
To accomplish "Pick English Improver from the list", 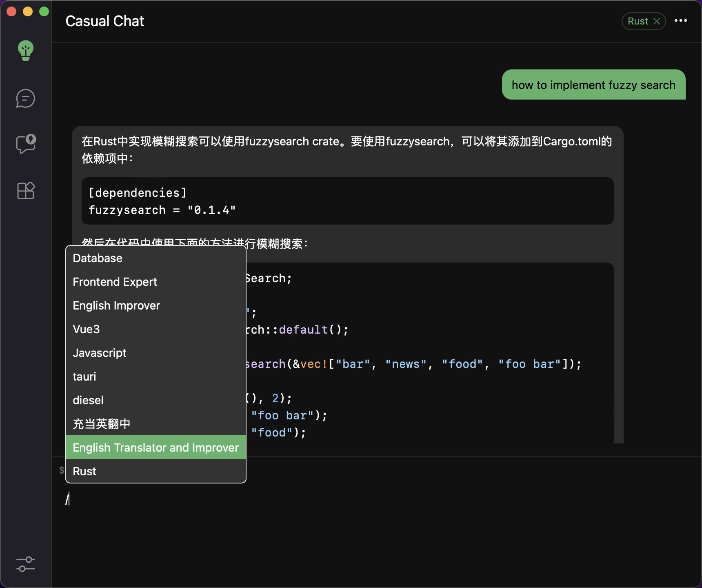I will tap(156, 305).
